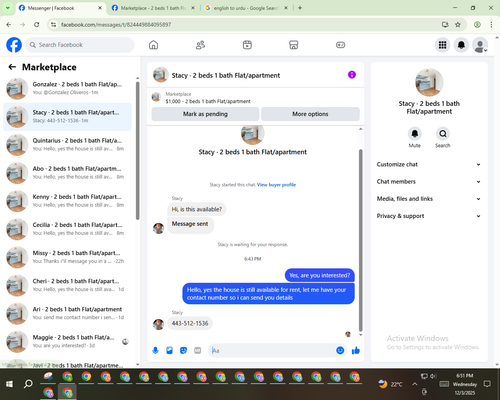500x400 pixels.
Task: Open the account profile avatar menu
Action: [x=480, y=45]
